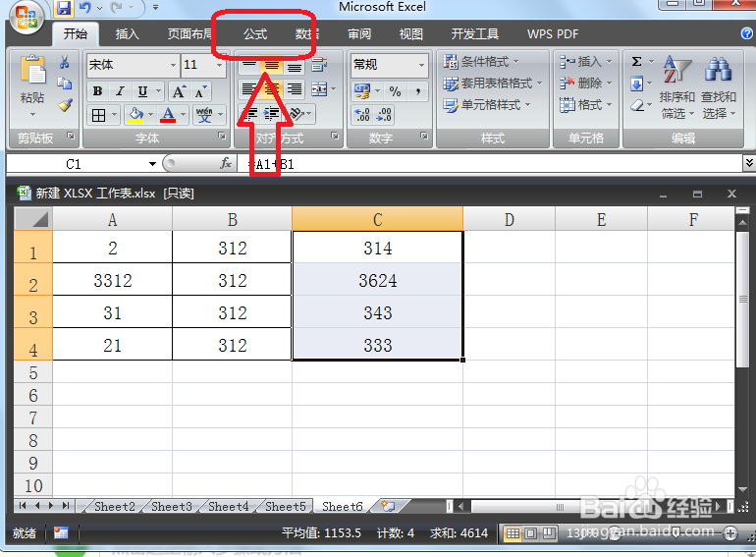Open Excel help question mark
The image size is (756, 557).
tap(747, 33)
